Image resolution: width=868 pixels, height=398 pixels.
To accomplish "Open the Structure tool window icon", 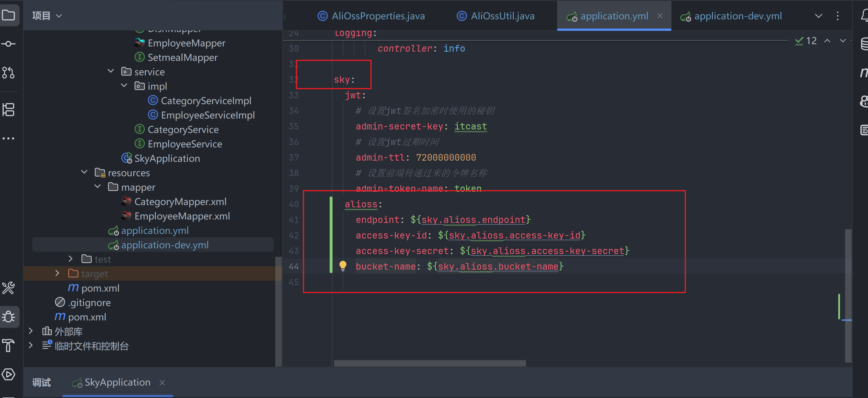I will (x=8, y=110).
